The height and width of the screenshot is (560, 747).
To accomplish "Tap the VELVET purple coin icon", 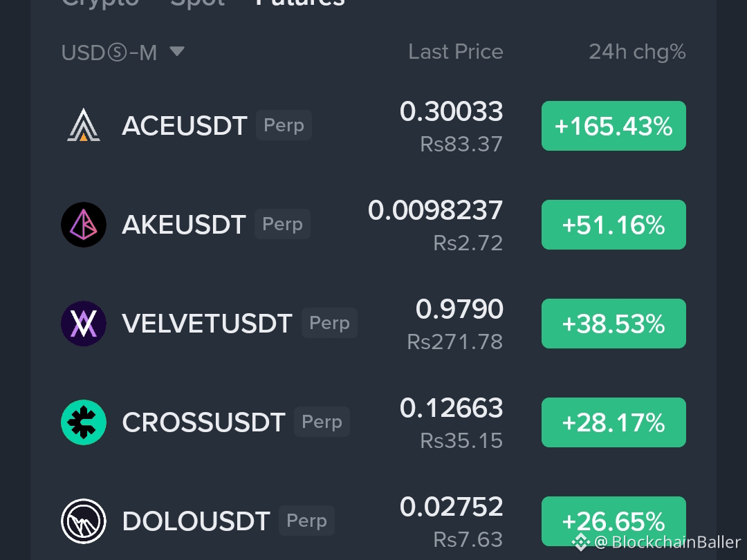I will (84, 324).
